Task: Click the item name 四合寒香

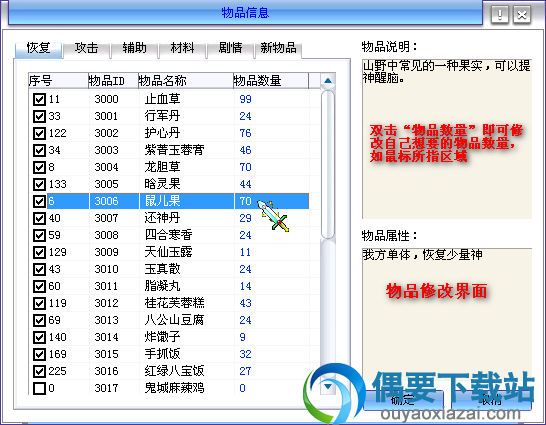Action: (169, 235)
